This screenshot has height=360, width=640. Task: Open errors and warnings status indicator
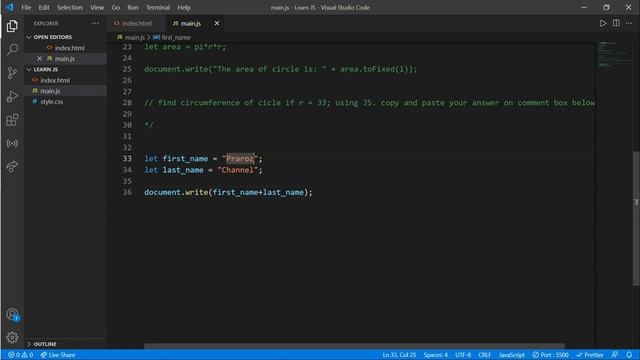20,355
